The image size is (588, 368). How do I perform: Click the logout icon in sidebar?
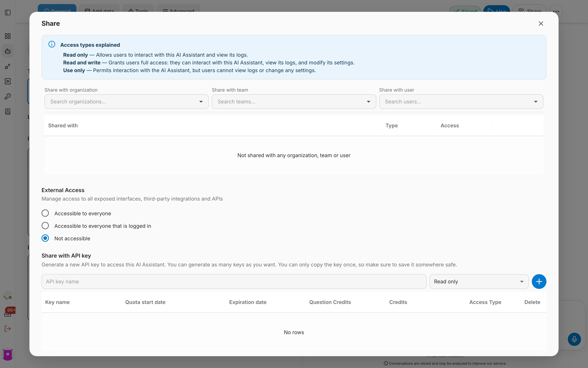click(8, 329)
